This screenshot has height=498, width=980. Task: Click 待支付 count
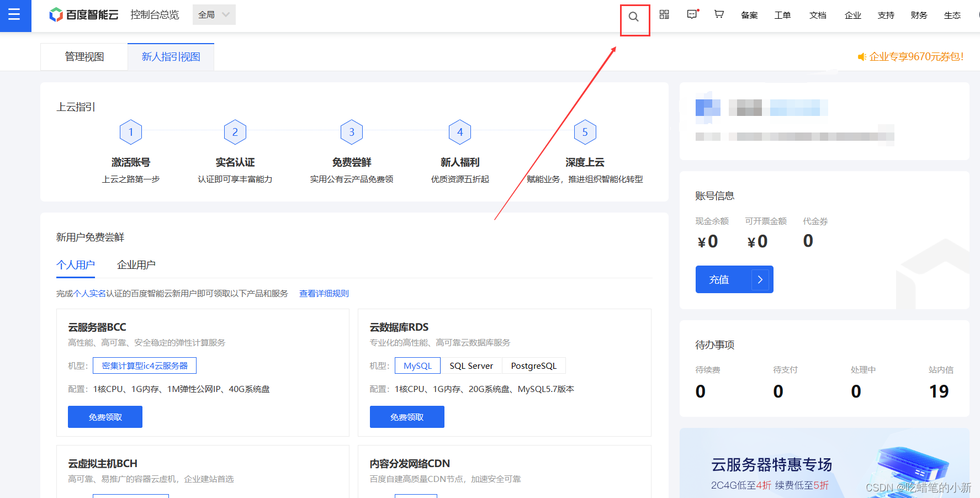click(x=778, y=391)
